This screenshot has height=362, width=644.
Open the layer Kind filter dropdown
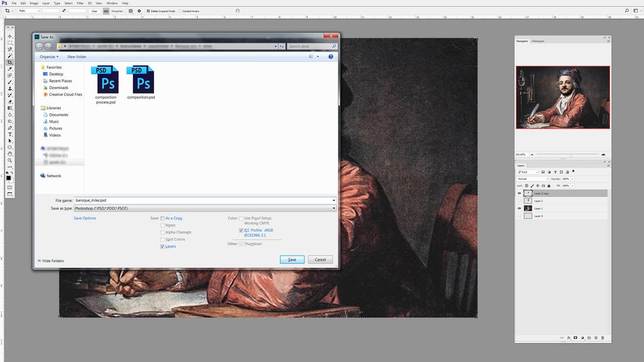(528, 172)
